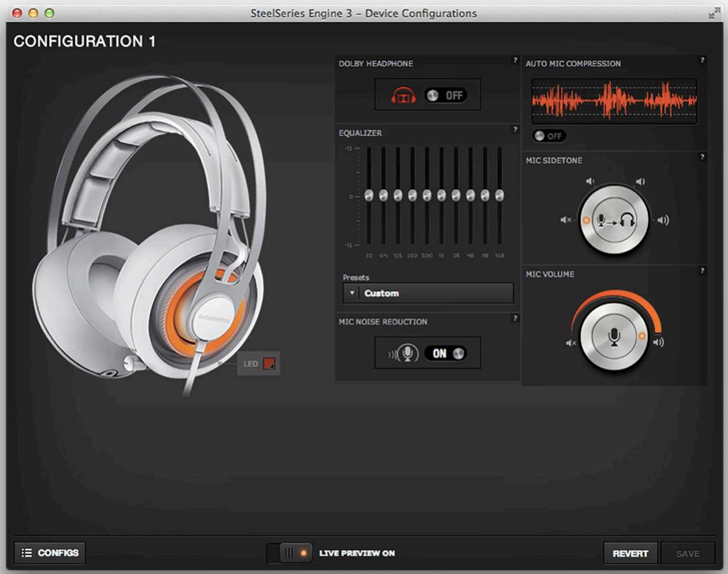Click the headset product image
This screenshot has width=728, height=574.
pos(150,234)
